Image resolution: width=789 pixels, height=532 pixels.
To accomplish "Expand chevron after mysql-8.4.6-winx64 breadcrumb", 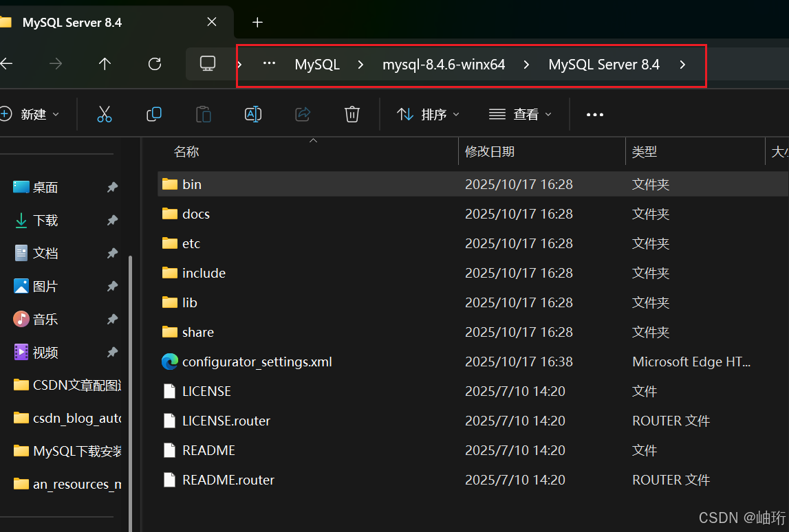I will coord(526,65).
